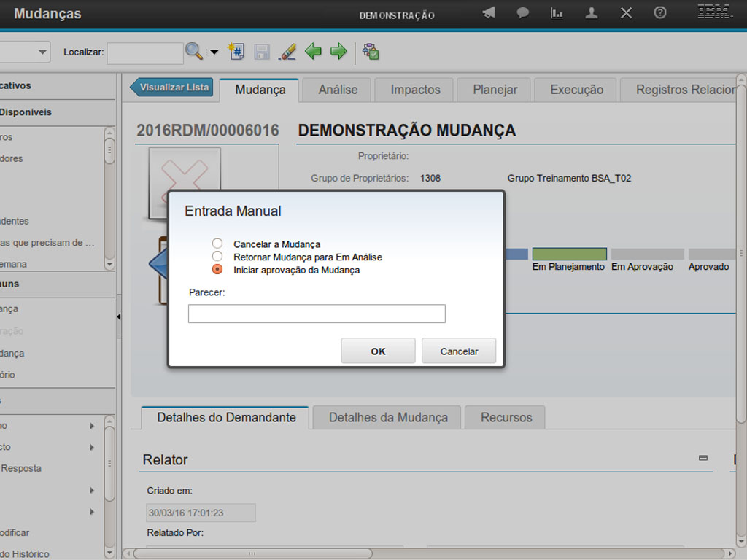Select 'Iniciar aprovação da Mudança' radio option

click(217, 269)
